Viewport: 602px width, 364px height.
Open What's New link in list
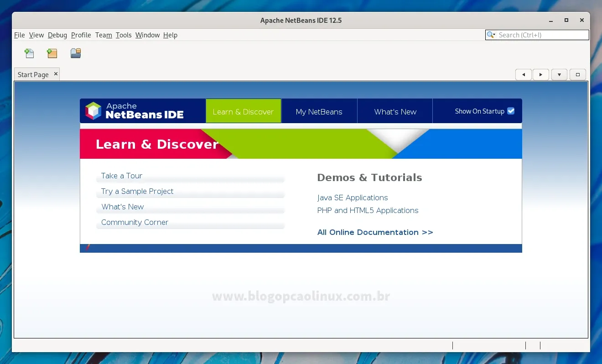click(123, 207)
